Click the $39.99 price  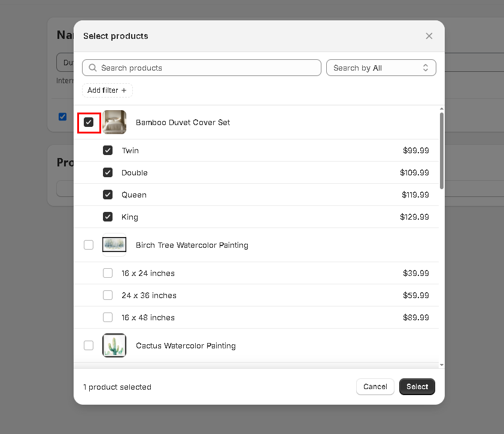coord(415,273)
